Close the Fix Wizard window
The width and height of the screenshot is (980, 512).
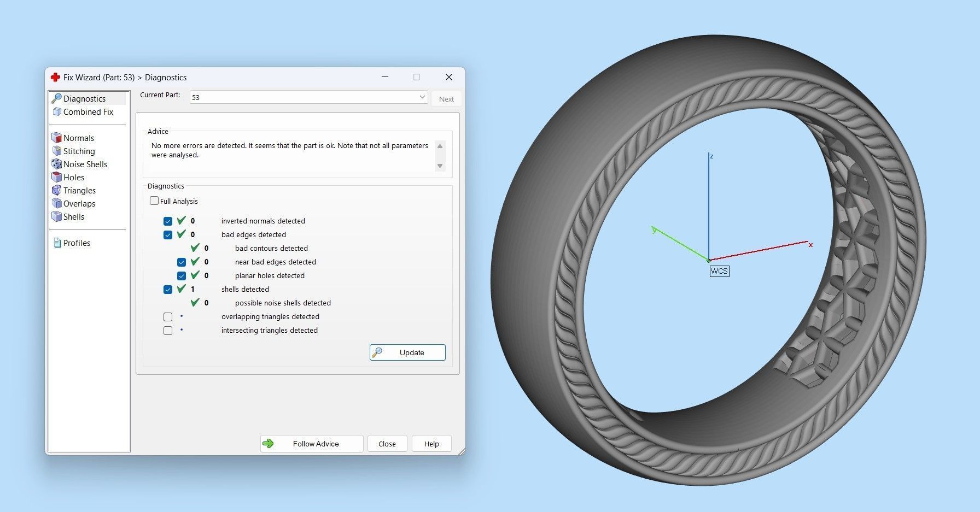tap(449, 77)
